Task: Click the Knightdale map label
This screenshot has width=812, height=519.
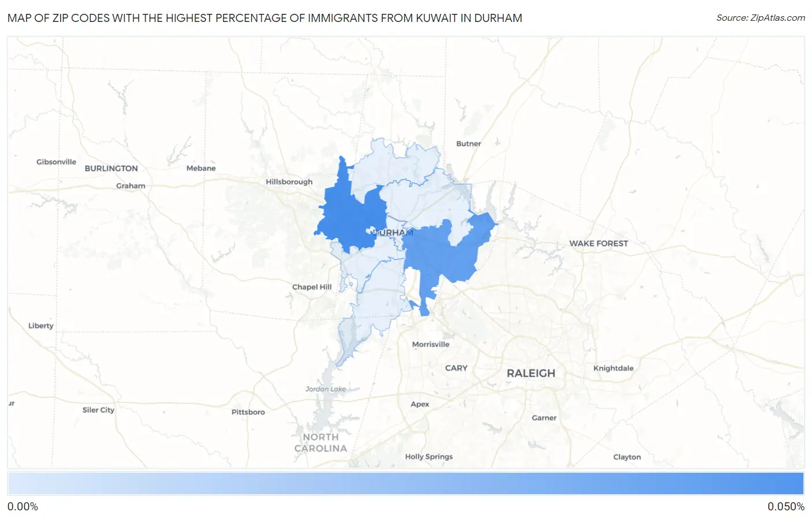Action: click(x=613, y=368)
